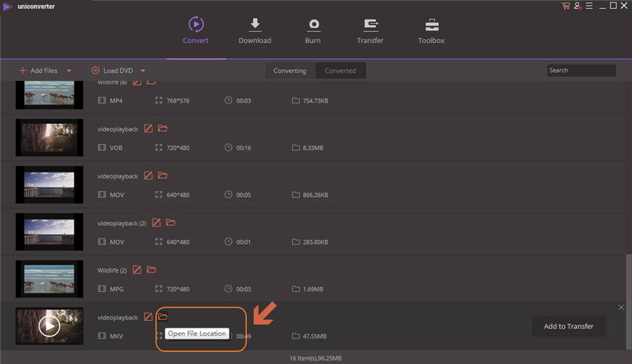Click the MKV format label

(x=116, y=337)
